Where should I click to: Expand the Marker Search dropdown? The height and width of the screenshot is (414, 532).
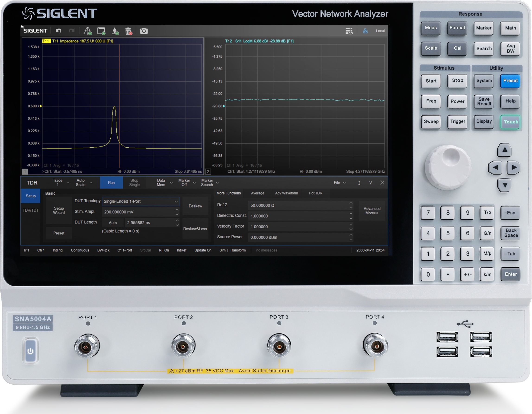click(217, 183)
